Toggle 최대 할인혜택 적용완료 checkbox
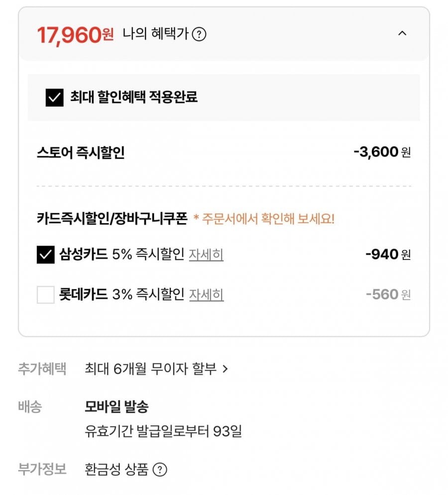The image size is (448, 495). click(54, 98)
